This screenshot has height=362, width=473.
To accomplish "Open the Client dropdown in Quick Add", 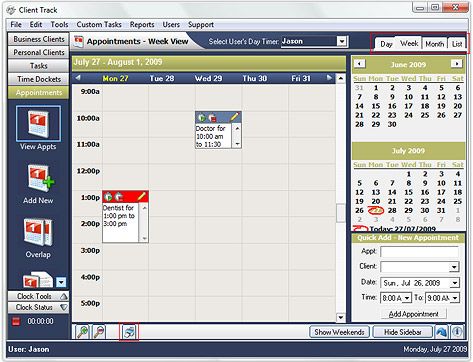I will tap(454, 267).
